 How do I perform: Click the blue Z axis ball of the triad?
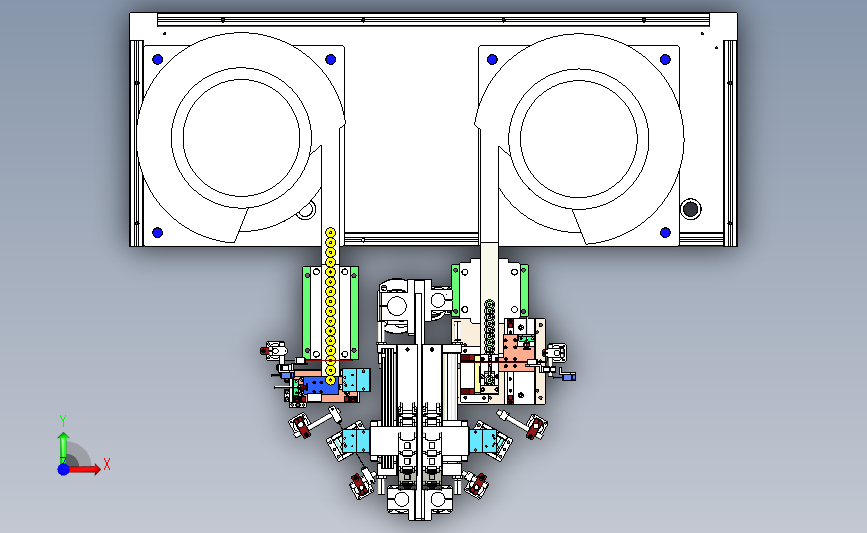[x=63, y=469]
